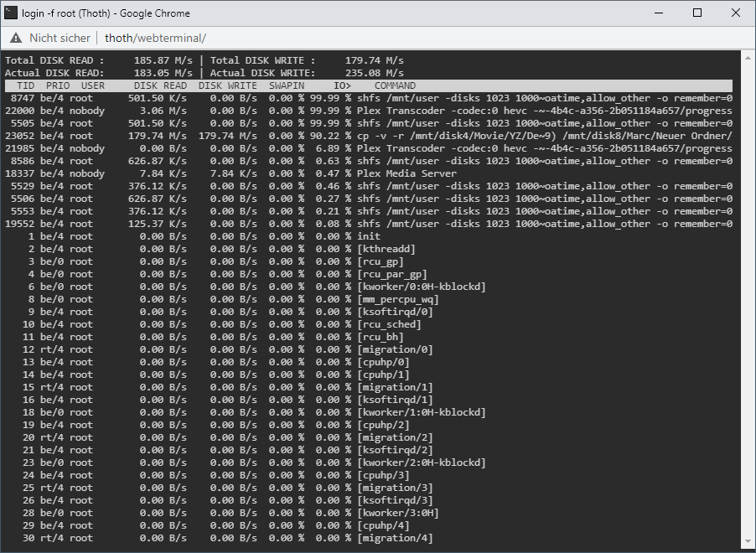Viewport: 756px width, 553px height.
Task: Click the scrollbar up arrow
Action: click(748, 56)
